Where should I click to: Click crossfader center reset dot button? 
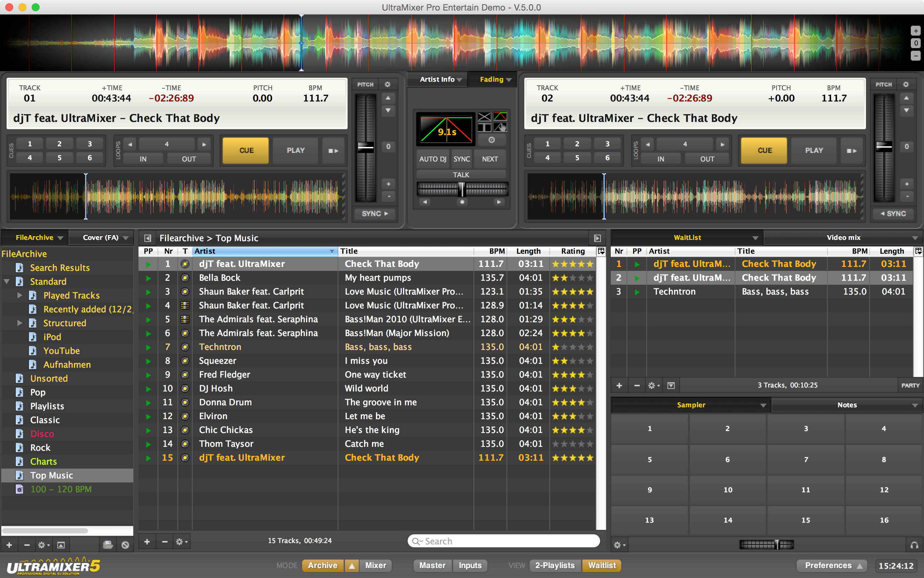pyautogui.click(x=462, y=202)
